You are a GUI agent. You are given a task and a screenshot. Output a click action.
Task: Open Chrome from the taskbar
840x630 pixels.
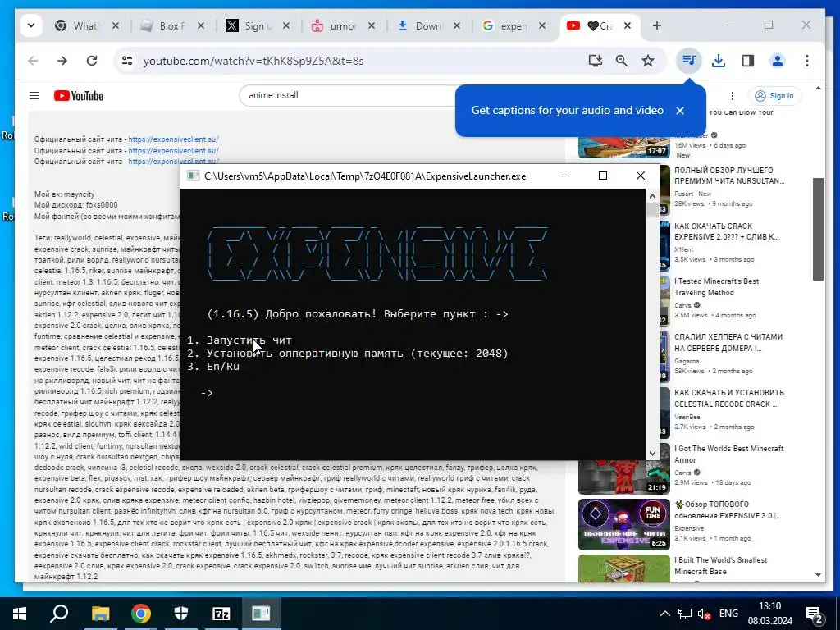[x=141, y=614]
